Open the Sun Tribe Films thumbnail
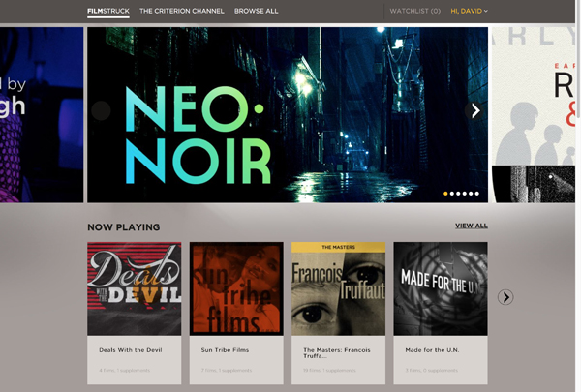Image resolution: width=581 pixels, height=392 pixels. (236, 288)
